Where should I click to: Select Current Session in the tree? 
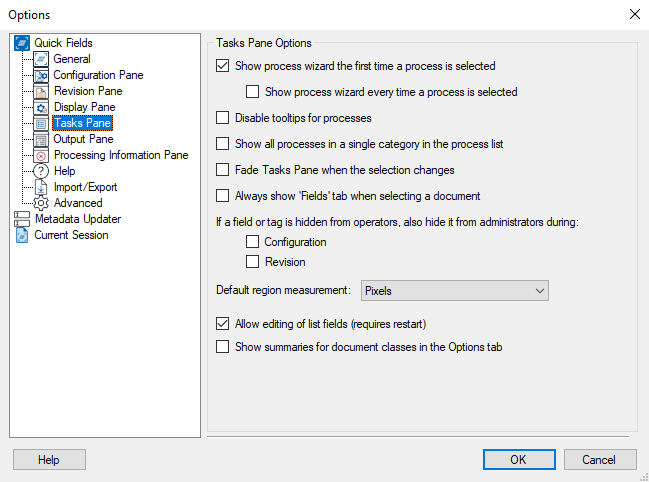pos(71,235)
